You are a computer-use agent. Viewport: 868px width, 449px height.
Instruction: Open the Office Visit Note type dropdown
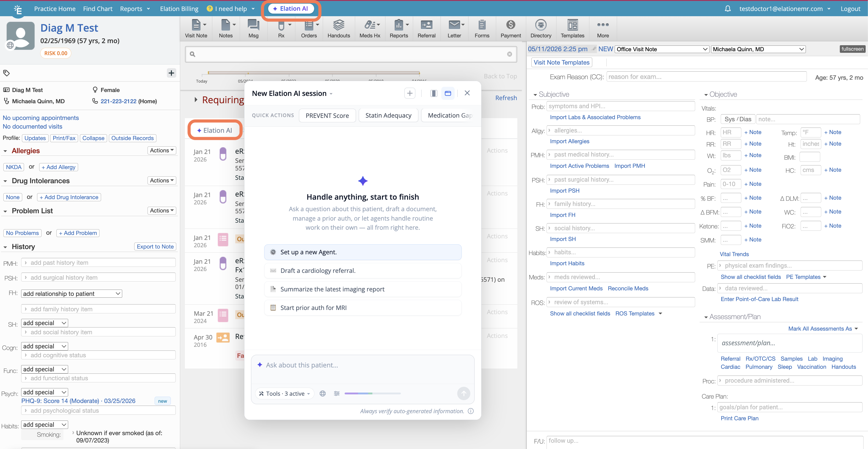tap(662, 49)
